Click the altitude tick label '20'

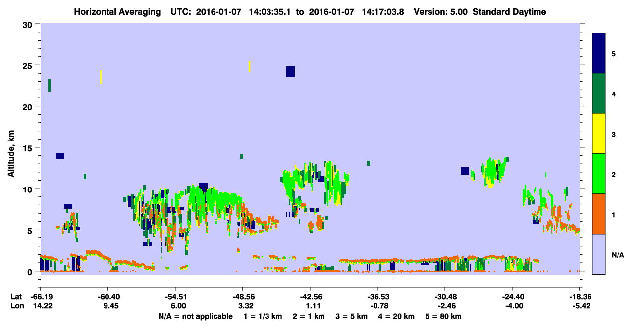tap(28, 107)
